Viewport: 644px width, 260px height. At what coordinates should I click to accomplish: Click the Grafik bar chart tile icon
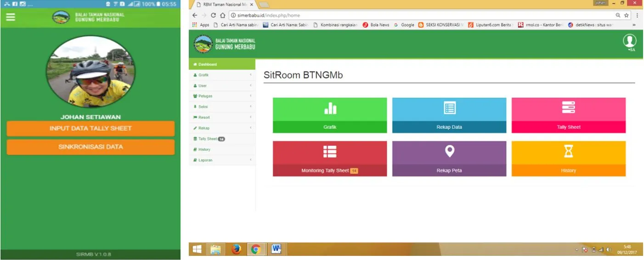330,108
